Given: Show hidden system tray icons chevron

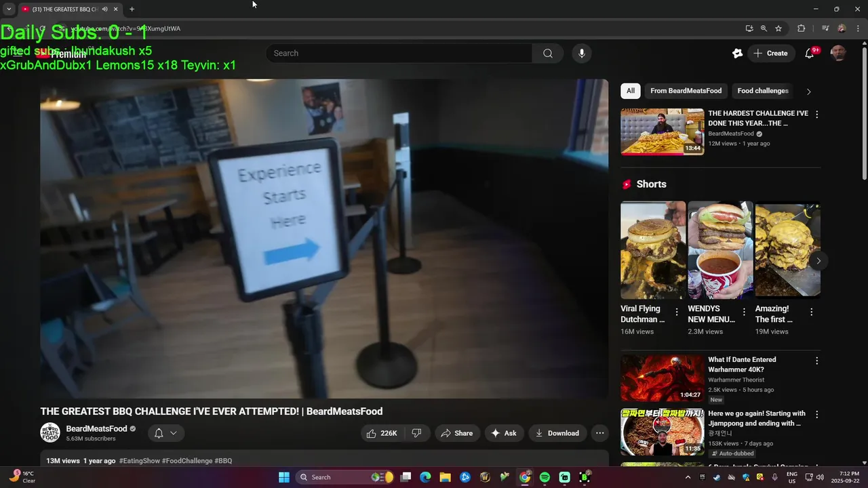Looking at the screenshot, I should click(688, 477).
